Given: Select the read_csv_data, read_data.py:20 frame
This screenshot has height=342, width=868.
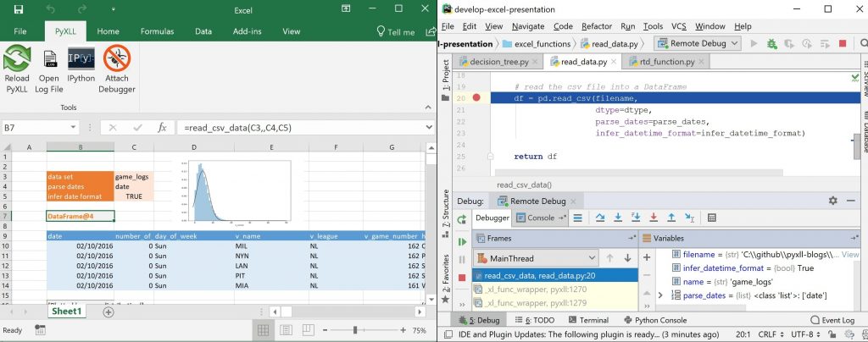Looking at the screenshot, I should 554,275.
